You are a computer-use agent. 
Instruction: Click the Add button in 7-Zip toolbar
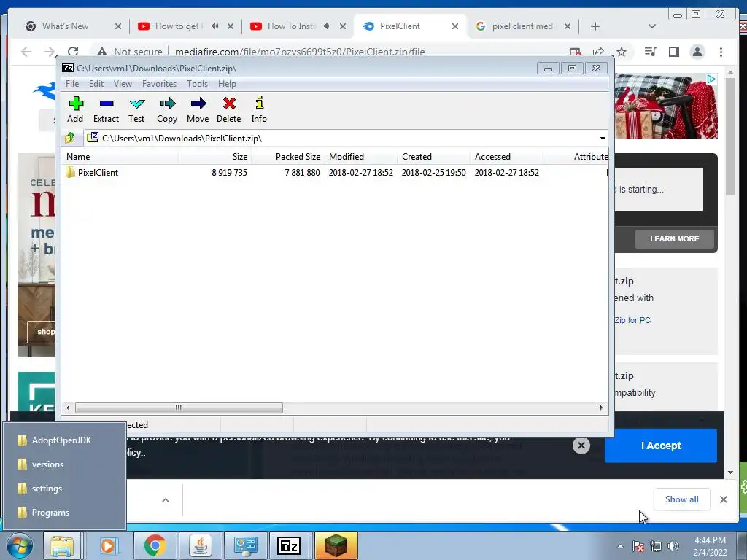coord(75,109)
